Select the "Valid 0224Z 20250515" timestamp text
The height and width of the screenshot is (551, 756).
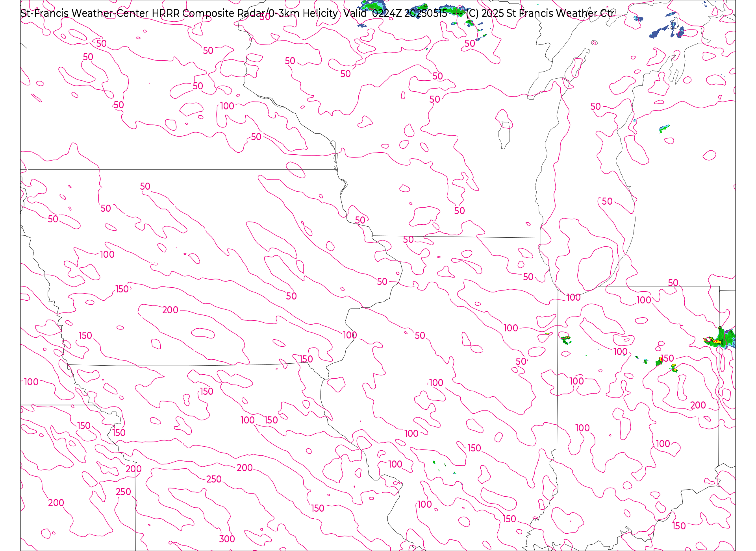(395, 13)
